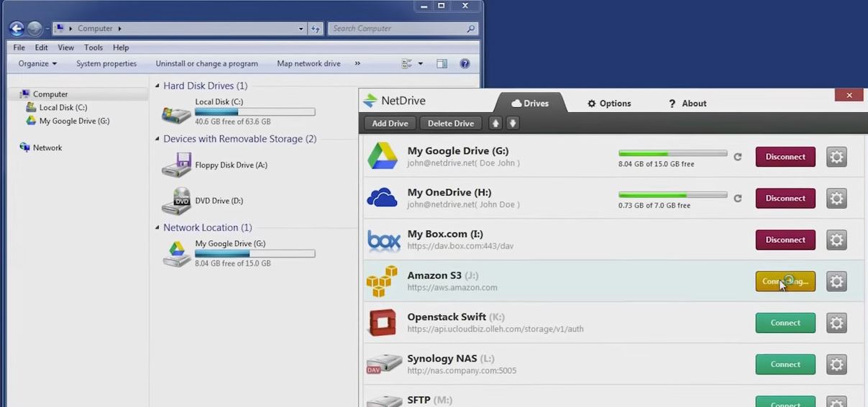Open Change your view dropdown arrow
This screenshot has height=407, width=868.
421,63
